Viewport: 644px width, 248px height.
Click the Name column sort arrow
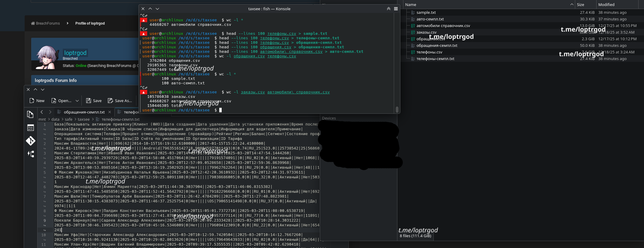[x=572, y=5]
